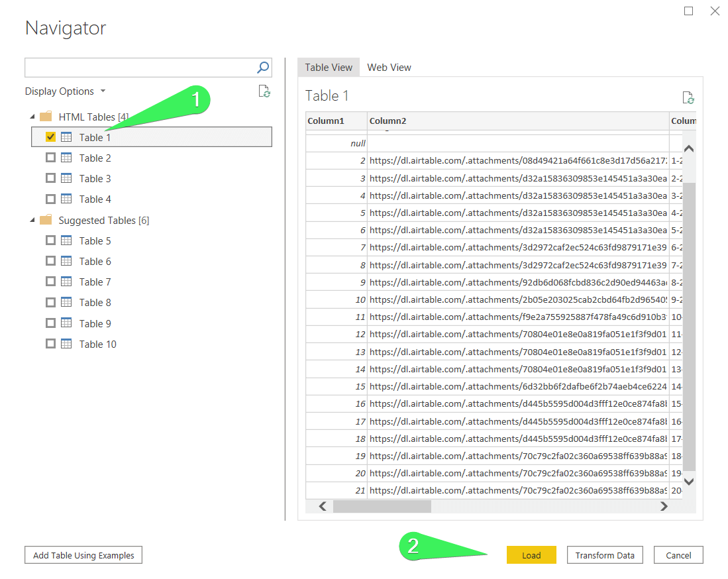Image resolution: width=728 pixels, height=579 pixels.
Task: Uncheck the Table 1 checkbox
Action: (x=50, y=137)
